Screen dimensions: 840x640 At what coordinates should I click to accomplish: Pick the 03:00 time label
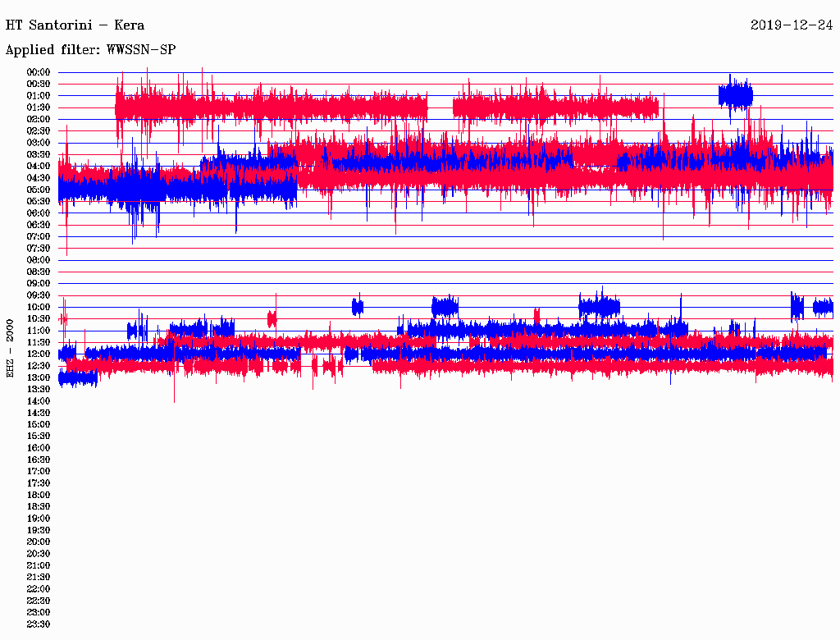click(39, 143)
